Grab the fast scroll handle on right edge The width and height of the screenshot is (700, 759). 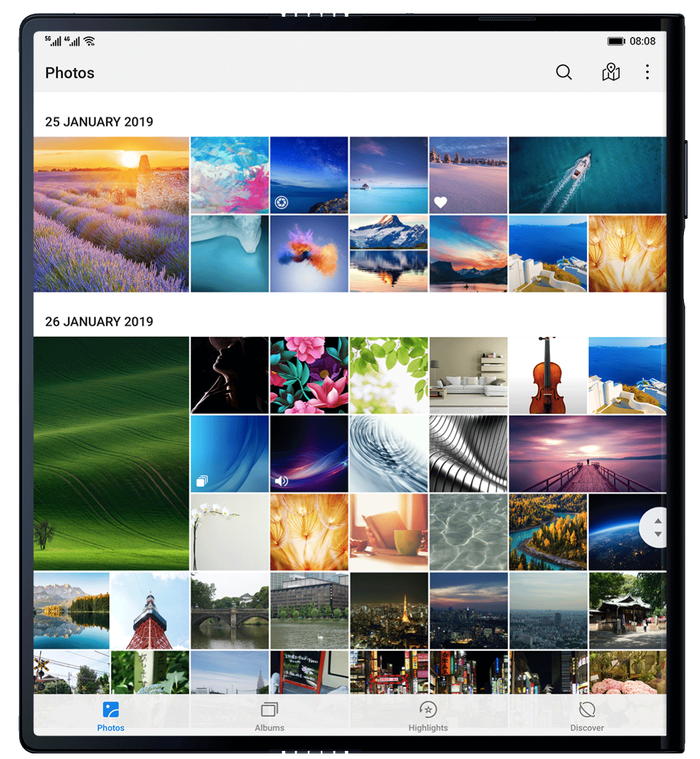pos(657,528)
